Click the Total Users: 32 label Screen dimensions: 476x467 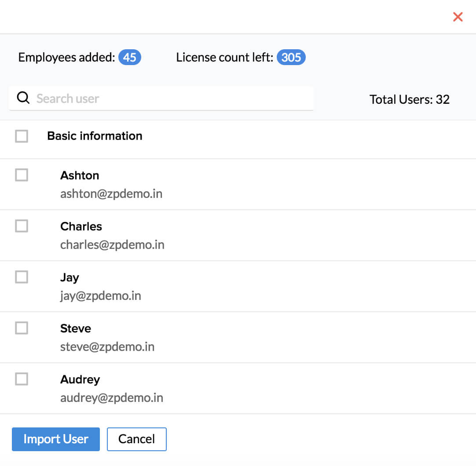point(409,99)
